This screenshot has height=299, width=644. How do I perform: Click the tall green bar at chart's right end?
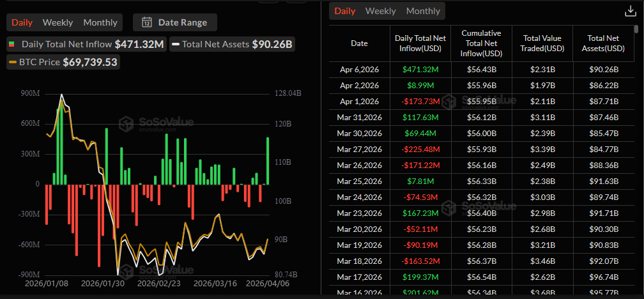coord(268,160)
